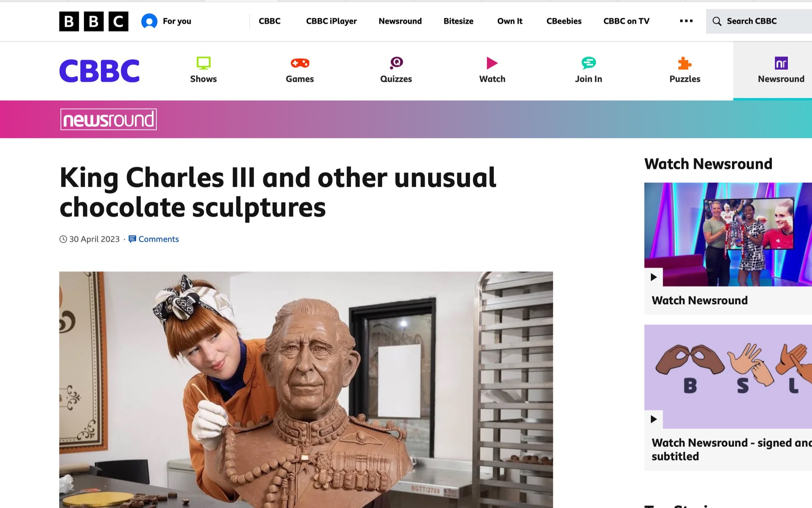Open Quizzes using the Q bubble icon
This screenshot has width=812, height=508.
pos(396,63)
